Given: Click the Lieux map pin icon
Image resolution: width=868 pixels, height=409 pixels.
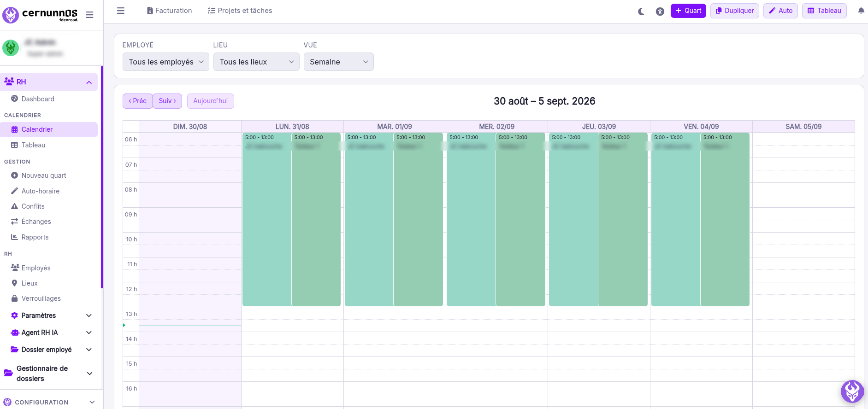Looking at the screenshot, I should click(x=14, y=283).
